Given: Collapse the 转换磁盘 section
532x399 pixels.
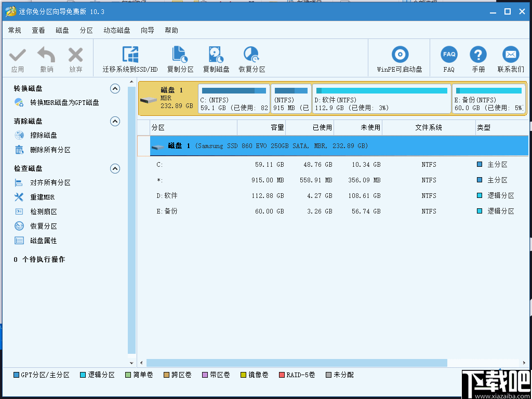Looking at the screenshot, I should (x=115, y=88).
